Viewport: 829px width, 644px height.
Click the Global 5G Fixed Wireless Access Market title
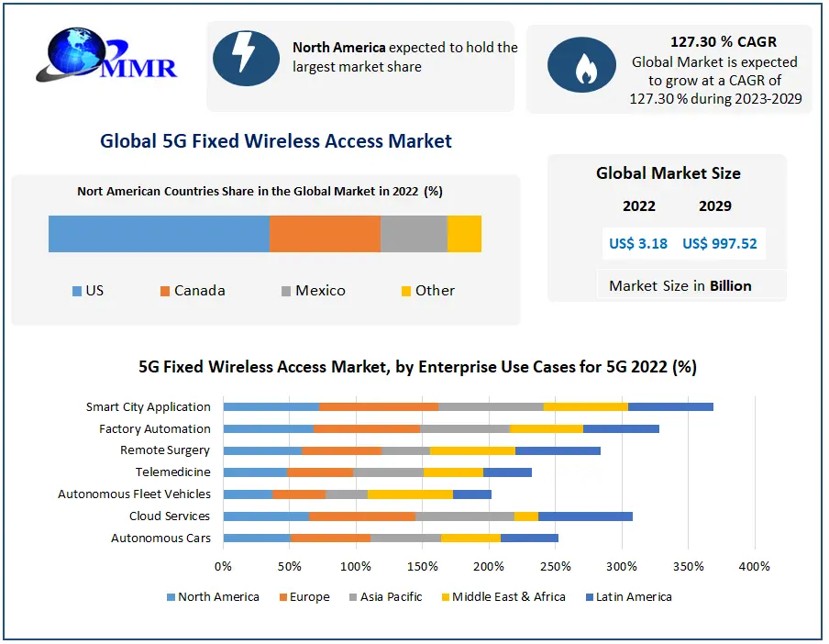tap(275, 141)
